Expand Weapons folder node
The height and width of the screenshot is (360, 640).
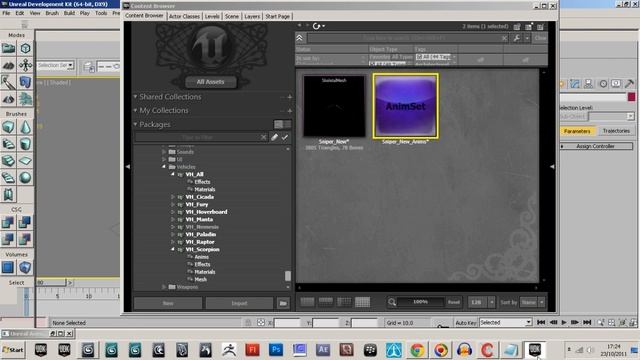click(164, 287)
